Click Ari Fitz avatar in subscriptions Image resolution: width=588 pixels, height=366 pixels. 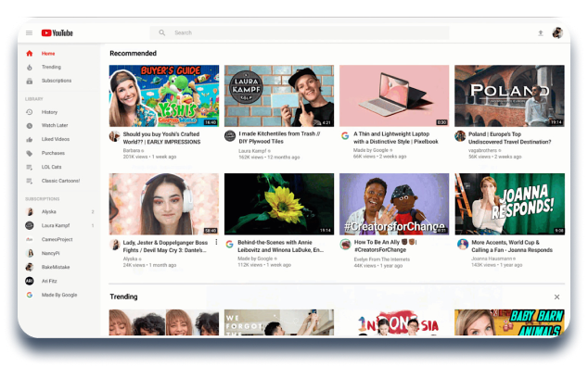[30, 281]
